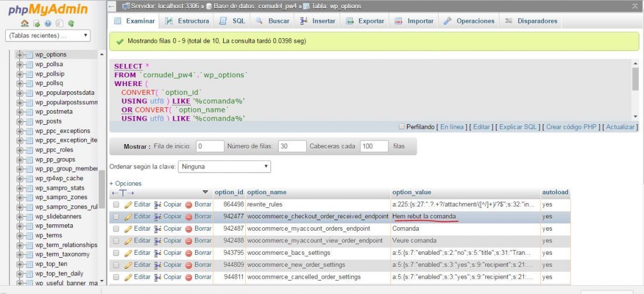This screenshot has width=644, height=294.
Task: Select checkbox of woocommerce_myaccount_orders_endpoint row
Action: (117, 229)
